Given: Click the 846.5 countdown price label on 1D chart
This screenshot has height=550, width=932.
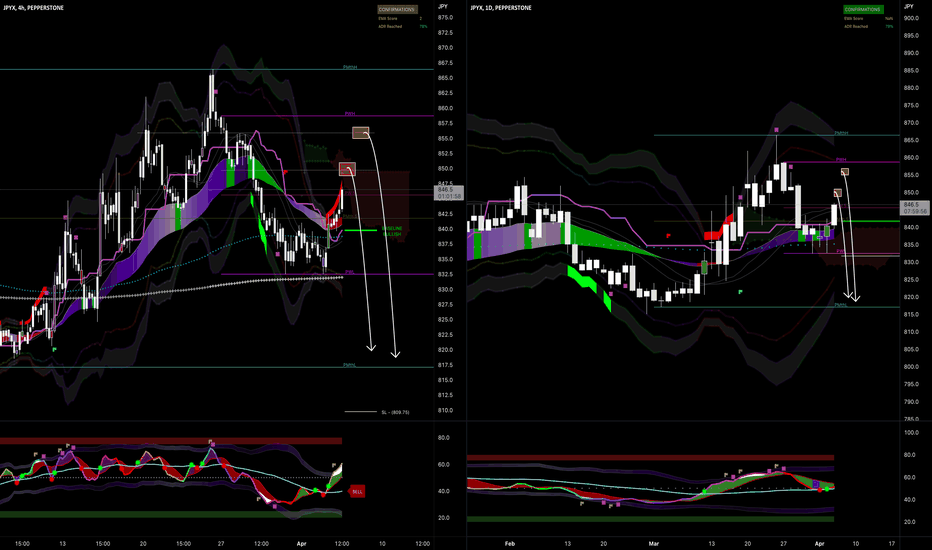Looking at the screenshot, I should click(915, 208).
